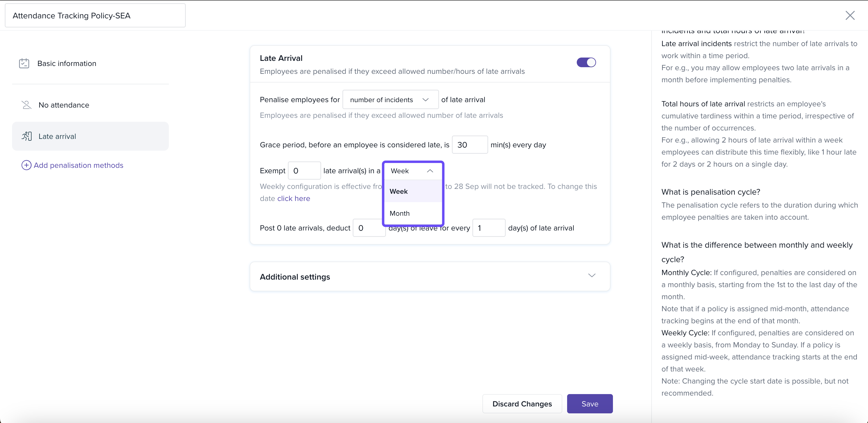The height and width of the screenshot is (423, 868).
Task: Open the Basic information section
Action: pos(67,63)
